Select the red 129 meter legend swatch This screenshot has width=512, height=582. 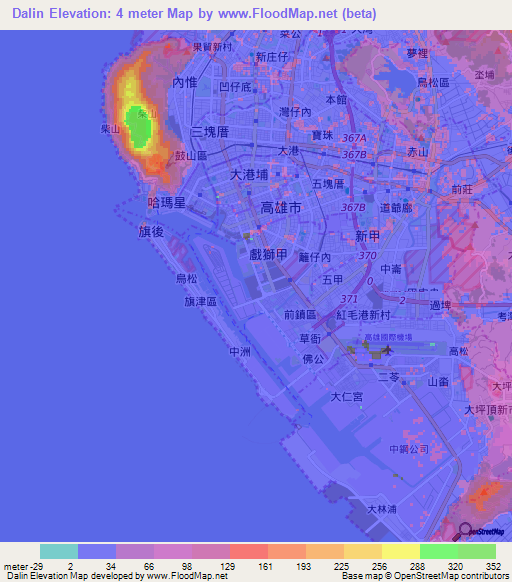(249, 551)
